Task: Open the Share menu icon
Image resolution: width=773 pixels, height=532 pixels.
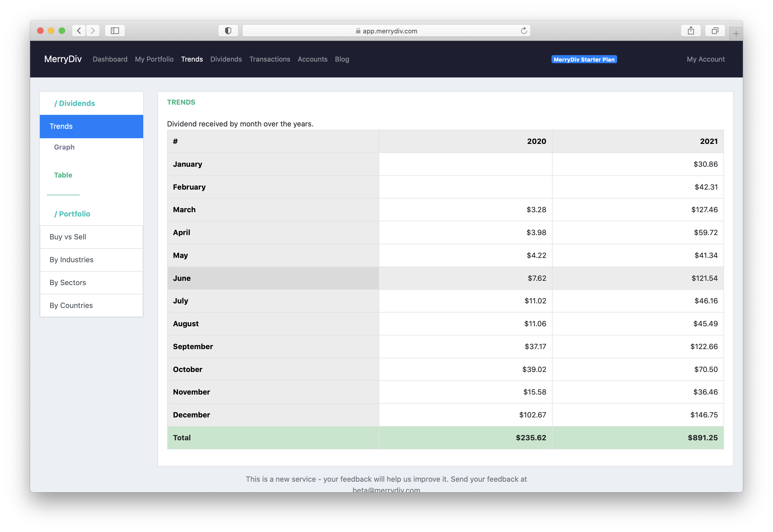Action: [x=691, y=31]
